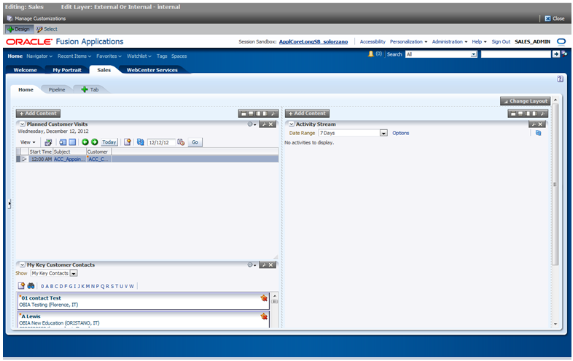The width and height of the screenshot is (573, 361).
Task: Switch to Design mode
Action: pos(19,29)
